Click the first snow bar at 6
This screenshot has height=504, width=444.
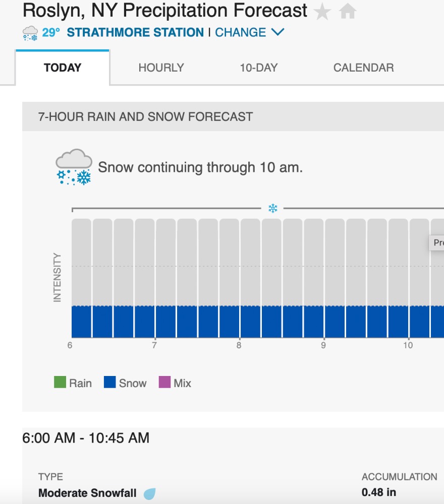(x=81, y=322)
